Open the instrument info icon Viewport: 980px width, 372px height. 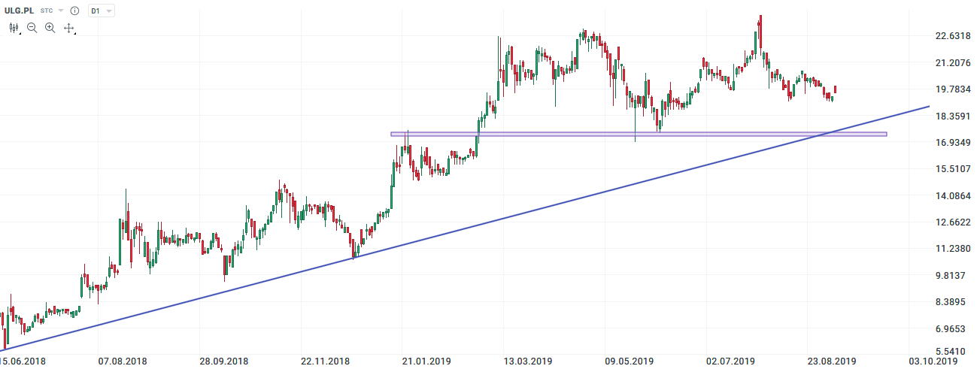74,11
